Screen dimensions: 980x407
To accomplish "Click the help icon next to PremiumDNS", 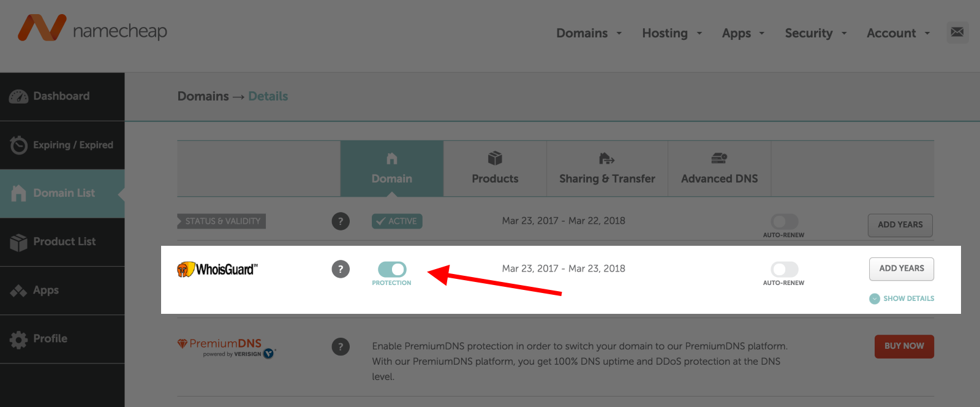I will click(341, 347).
